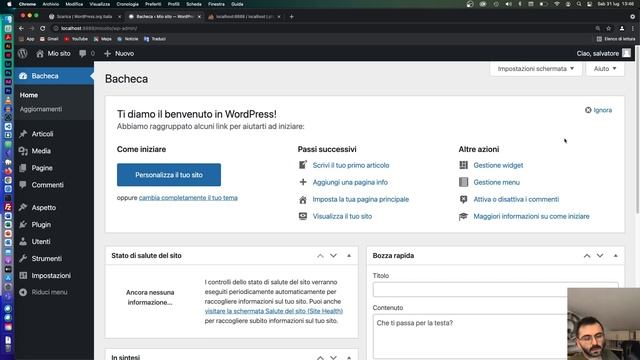Open Maggiori informazioni su come iniziare
This screenshot has height=360, width=640.
pyautogui.click(x=531, y=216)
